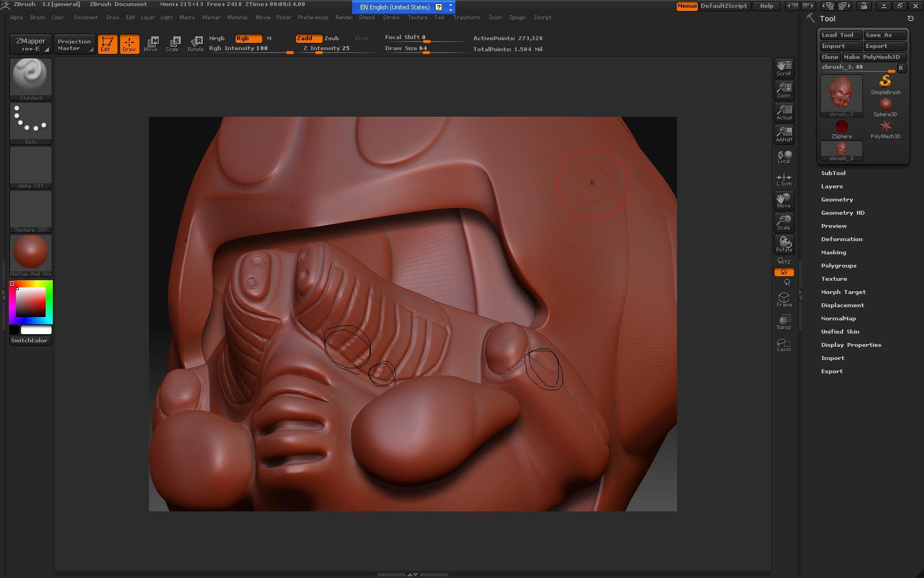Open the Standard brush thumbnail
This screenshot has height=578, width=924.
(x=31, y=78)
